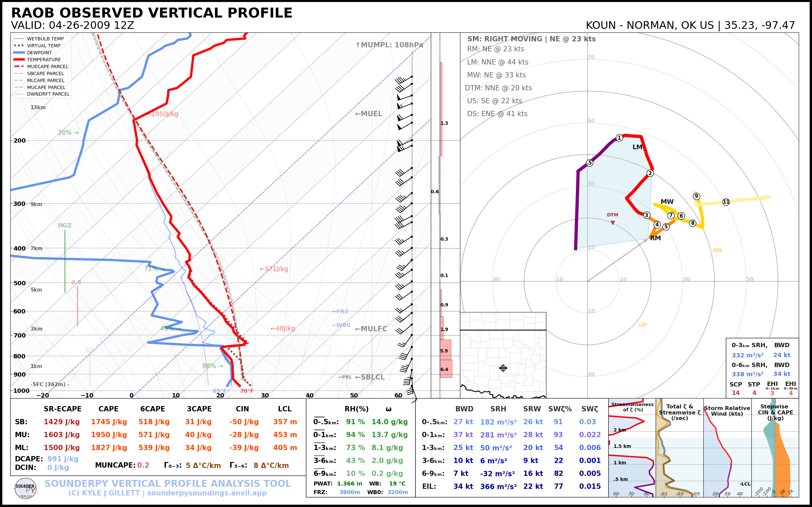This screenshot has height=507, width=812.
Task: Click hodograph height marker circle 8
Action: point(692,223)
